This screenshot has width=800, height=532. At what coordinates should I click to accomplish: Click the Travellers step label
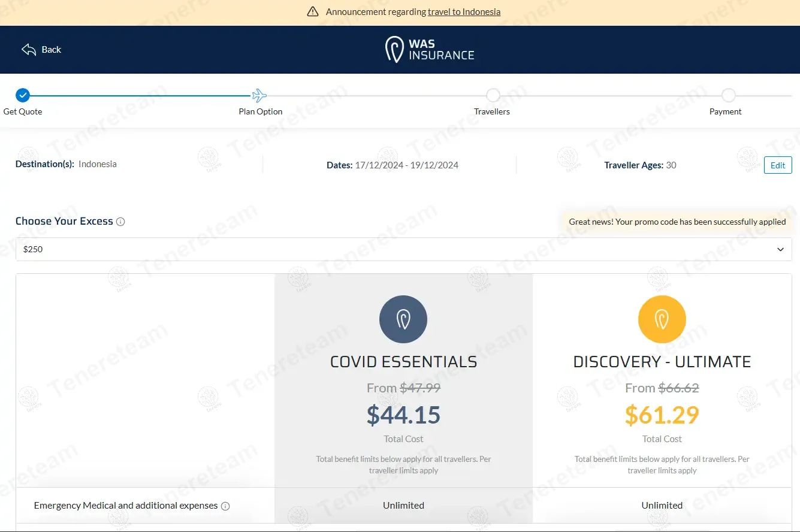pos(492,111)
